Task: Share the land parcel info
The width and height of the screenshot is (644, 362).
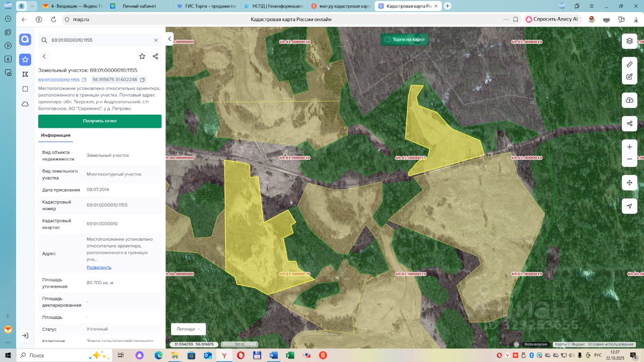Action: (x=155, y=56)
